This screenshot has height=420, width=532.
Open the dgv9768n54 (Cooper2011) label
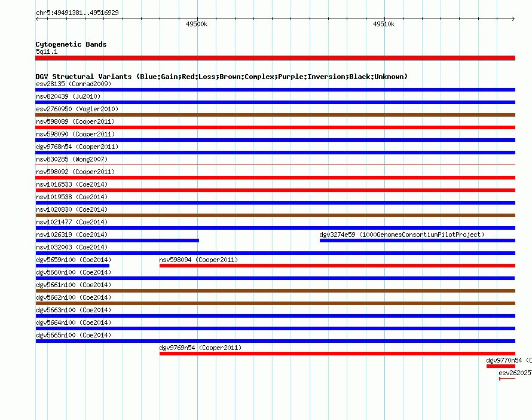pos(77,147)
